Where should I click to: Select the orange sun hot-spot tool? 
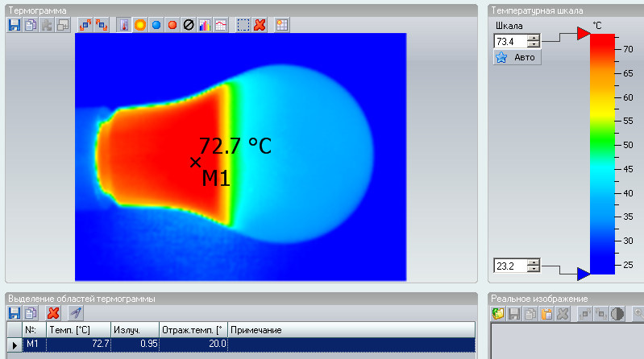click(140, 25)
